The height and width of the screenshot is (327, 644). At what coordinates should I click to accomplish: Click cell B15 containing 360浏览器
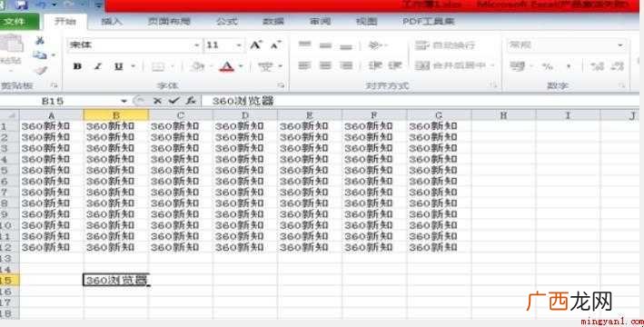tap(116, 280)
